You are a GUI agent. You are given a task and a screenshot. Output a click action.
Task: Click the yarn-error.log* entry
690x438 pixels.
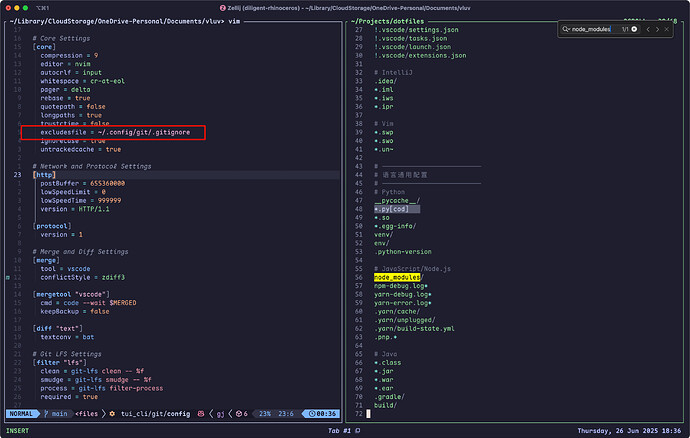coord(403,303)
